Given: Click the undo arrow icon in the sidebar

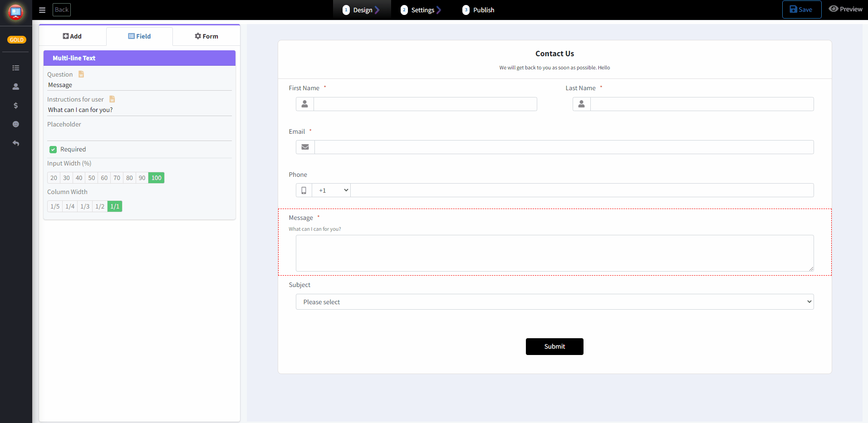Looking at the screenshot, I should 15,143.
